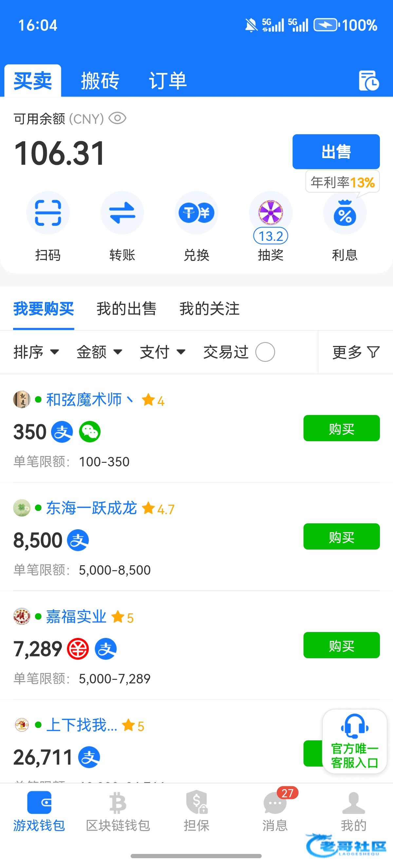393x868 pixels.
Task: Open the currency exchange (兑换) icon
Action: (196, 213)
